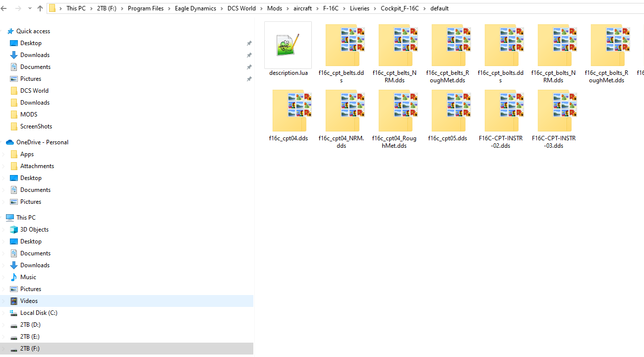Open the MODS folder in Quick access
Viewport: 644px width, 357px height.
(x=29, y=115)
